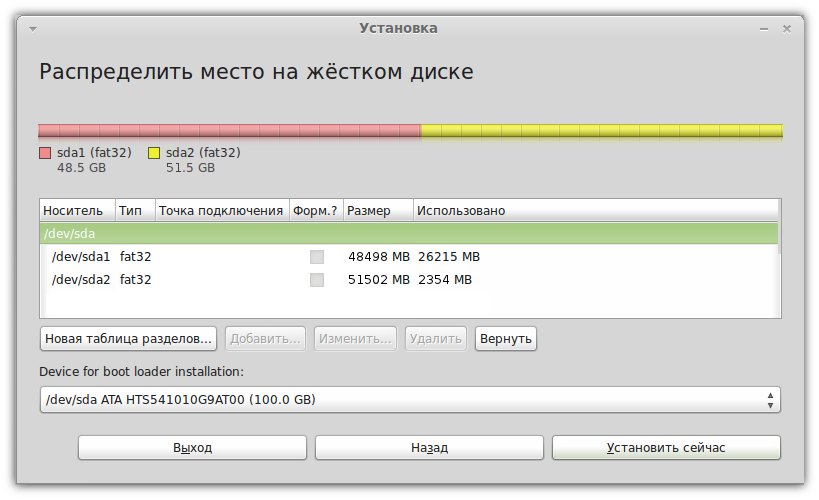Close the Установка window
The height and width of the screenshot is (500, 819).
787,29
